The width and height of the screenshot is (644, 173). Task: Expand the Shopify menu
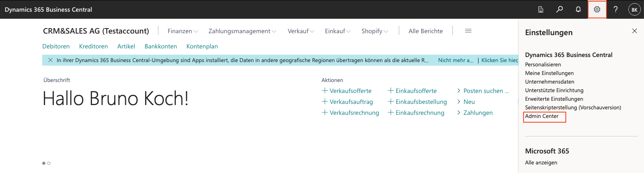click(x=375, y=31)
